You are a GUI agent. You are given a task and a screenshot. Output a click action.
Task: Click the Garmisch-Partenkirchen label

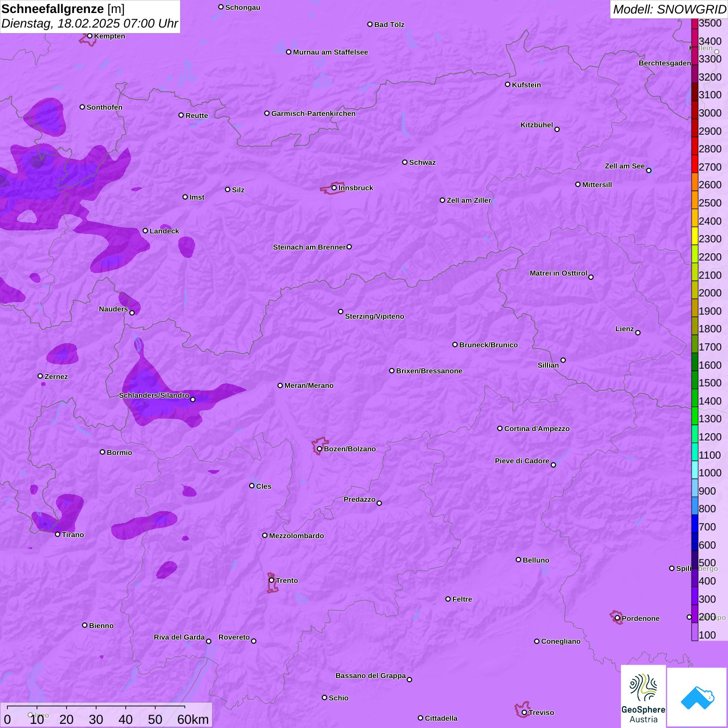(314, 113)
